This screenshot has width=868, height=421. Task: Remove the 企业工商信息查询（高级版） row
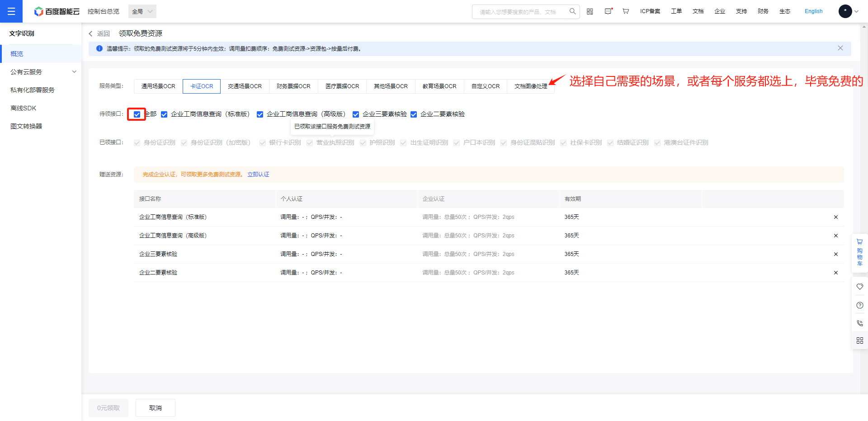tap(836, 236)
